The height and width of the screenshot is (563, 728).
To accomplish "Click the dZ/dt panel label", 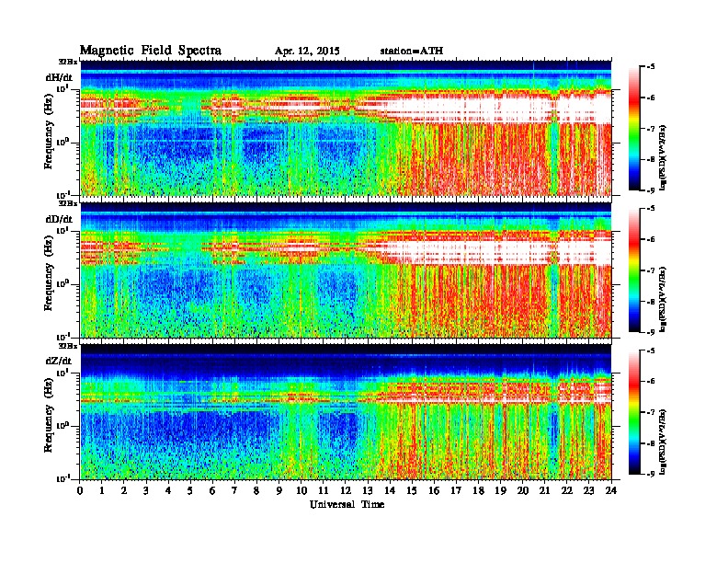I will tap(59, 361).
